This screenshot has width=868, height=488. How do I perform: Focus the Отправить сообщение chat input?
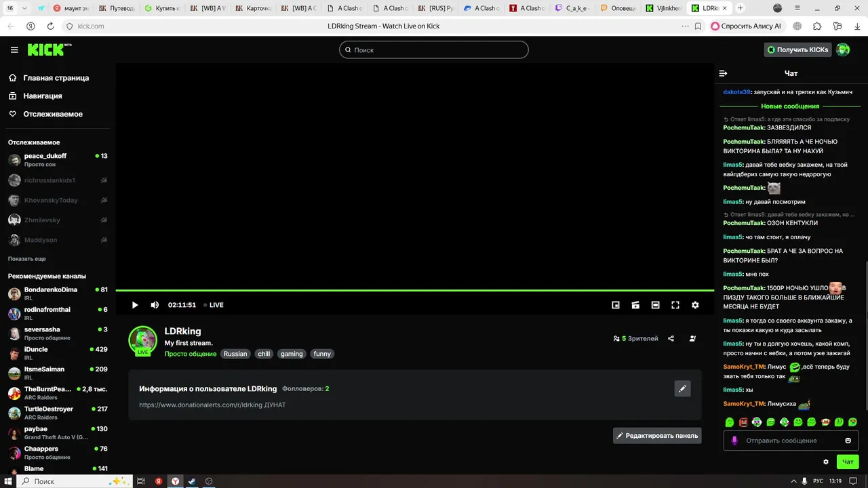[x=791, y=441]
